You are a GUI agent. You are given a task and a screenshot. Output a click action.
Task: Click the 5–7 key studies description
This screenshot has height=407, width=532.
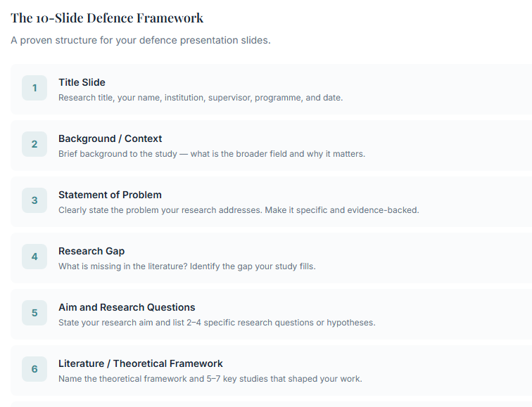(x=210, y=379)
